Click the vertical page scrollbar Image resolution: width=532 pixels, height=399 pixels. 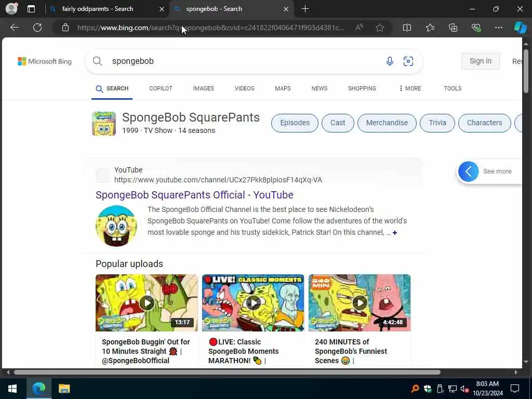point(526,71)
